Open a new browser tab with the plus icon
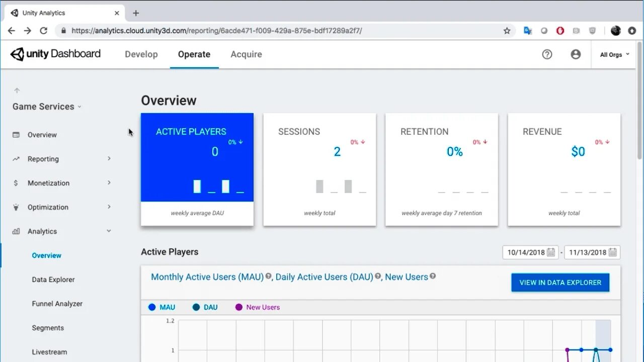The image size is (644, 362). (136, 13)
